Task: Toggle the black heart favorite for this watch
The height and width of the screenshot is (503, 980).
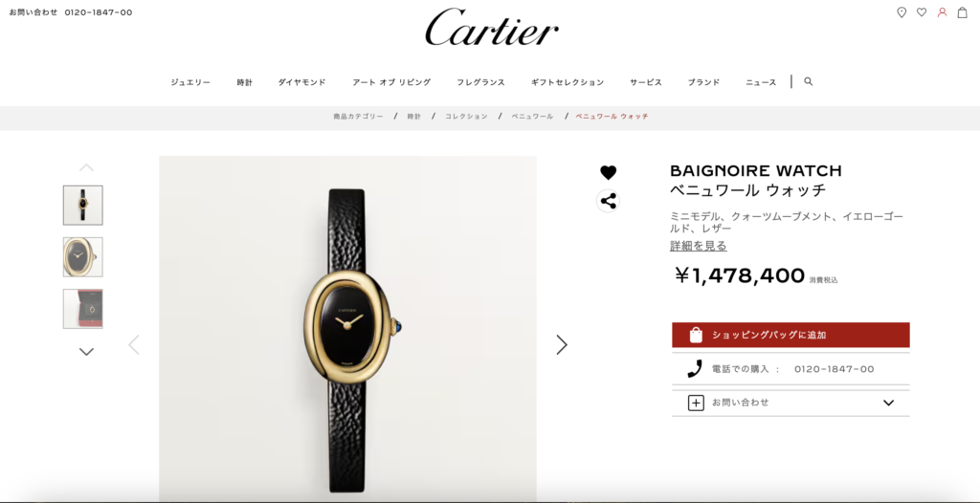Action: pyautogui.click(x=608, y=172)
